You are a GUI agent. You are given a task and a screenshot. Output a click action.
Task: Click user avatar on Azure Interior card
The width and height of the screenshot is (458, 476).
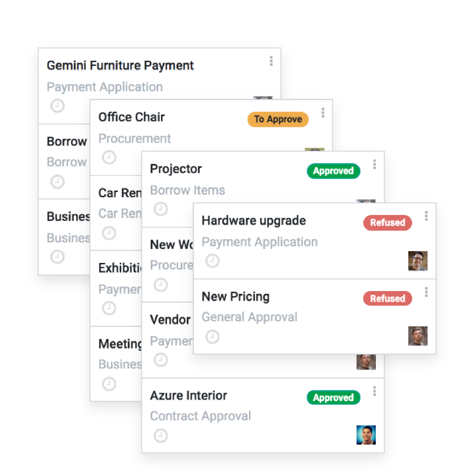coord(366,435)
